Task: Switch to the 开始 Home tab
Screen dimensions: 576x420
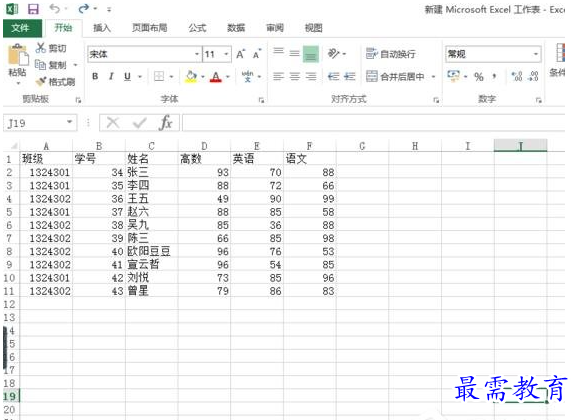Action: 63,28
